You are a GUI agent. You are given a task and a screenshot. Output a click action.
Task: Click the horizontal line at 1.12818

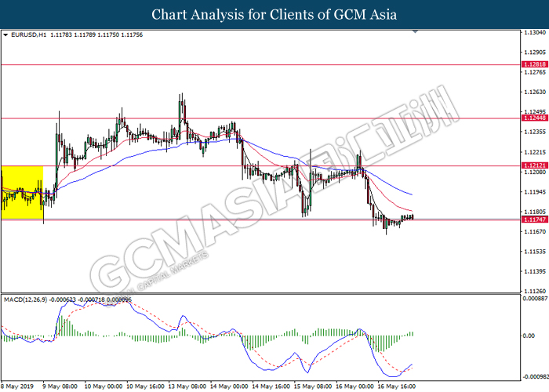tap(261, 64)
